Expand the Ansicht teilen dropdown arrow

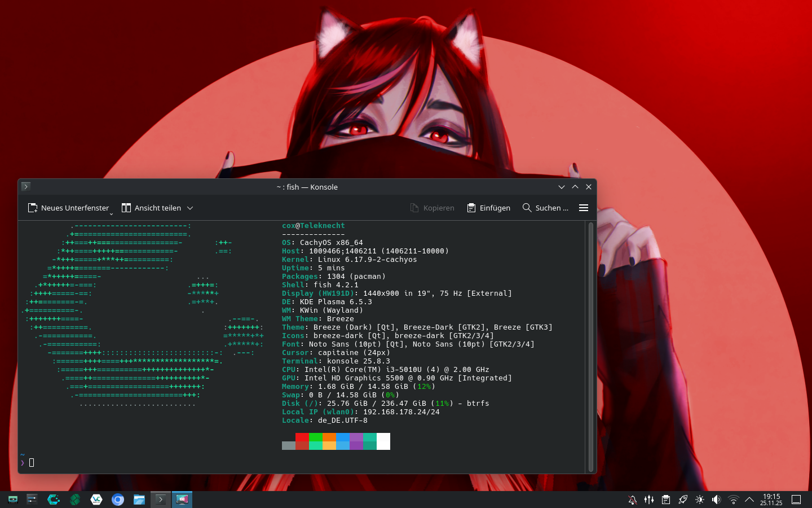pos(190,208)
